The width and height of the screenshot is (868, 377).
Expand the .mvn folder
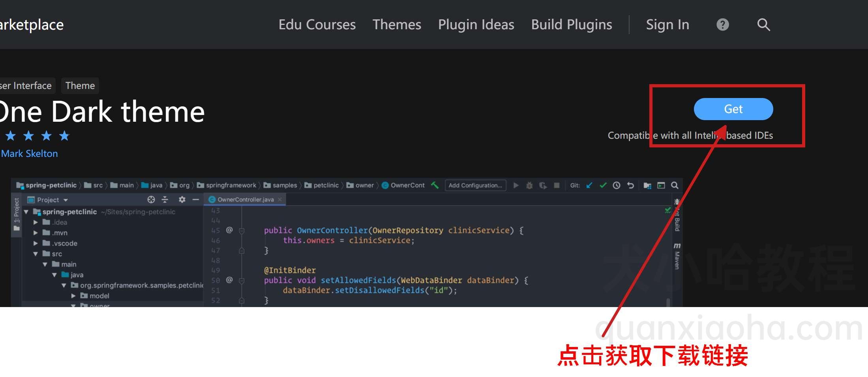(x=36, y=233)
